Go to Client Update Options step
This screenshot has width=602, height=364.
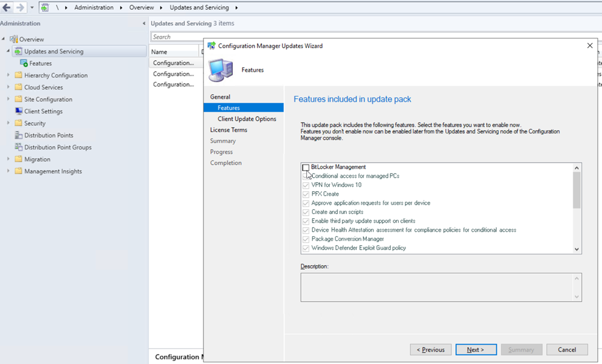pyautogui.click(x=247, y=119)
